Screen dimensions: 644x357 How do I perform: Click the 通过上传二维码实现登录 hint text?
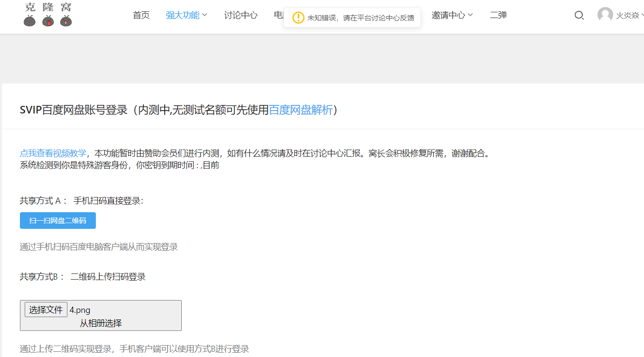(x=134, y=349)
